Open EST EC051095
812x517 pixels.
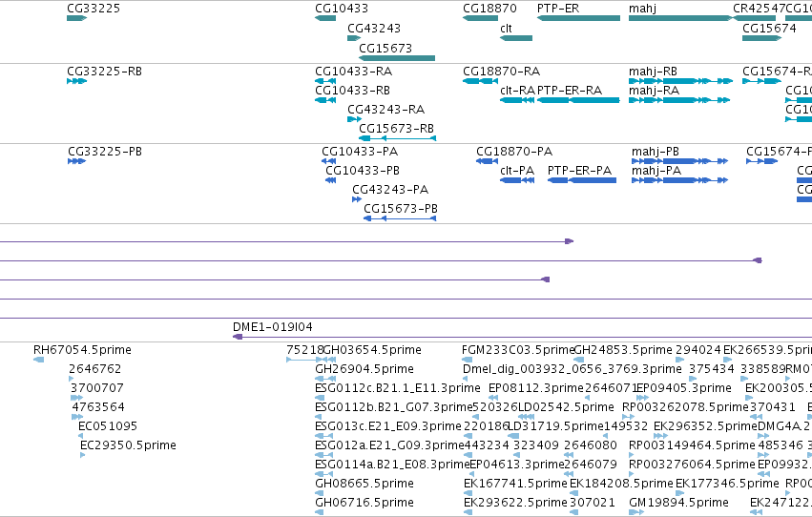(108, 426)
